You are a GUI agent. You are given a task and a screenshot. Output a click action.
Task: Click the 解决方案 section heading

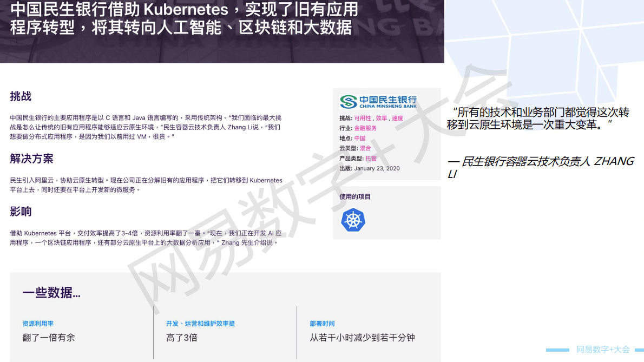31,159
